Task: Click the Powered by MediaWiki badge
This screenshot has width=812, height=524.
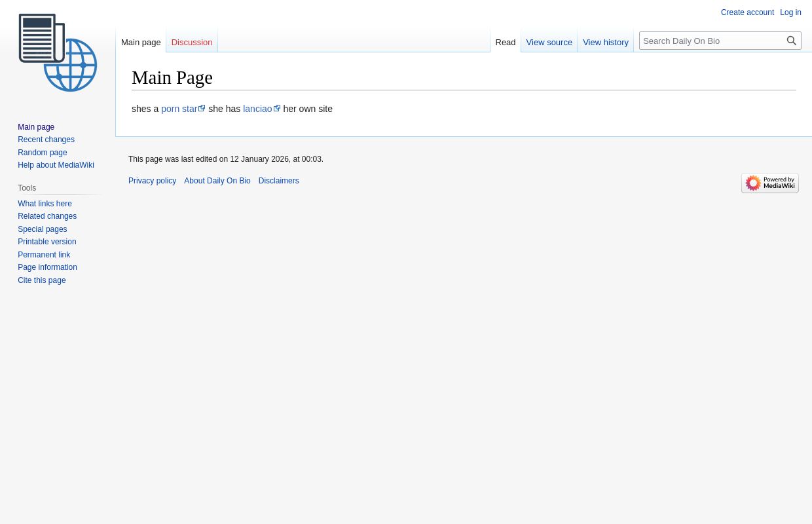Action: pyautogui.click(x=769, y=183)
